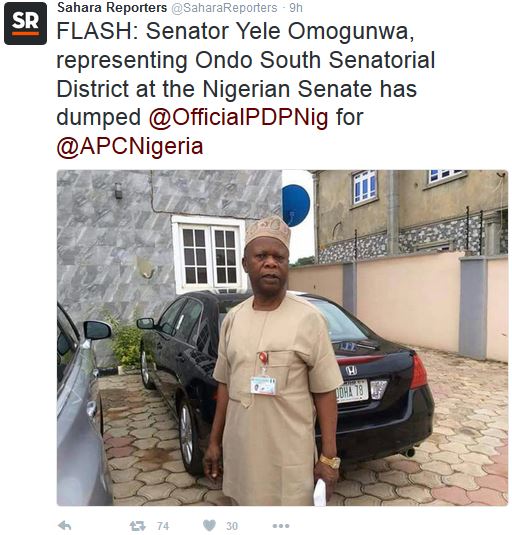Screen dimensions: 512x535
Task: Click the Ondo South Senatorial tweet line
Action: (x=246, y=60)
